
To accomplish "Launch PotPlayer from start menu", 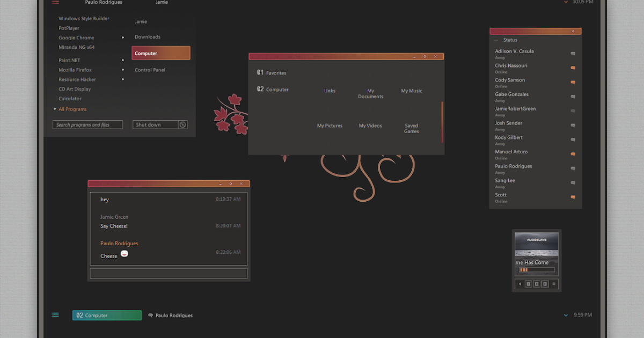I will tap(69, 28).
